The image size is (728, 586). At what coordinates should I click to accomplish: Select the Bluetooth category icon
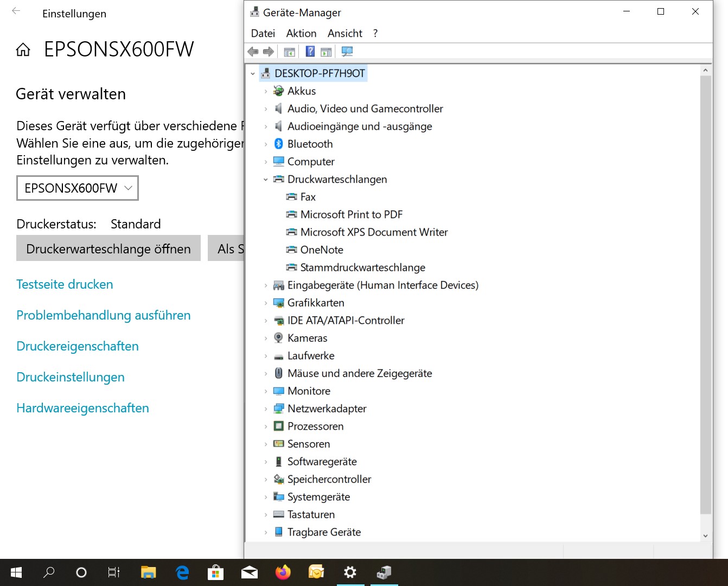pos(279,144)
